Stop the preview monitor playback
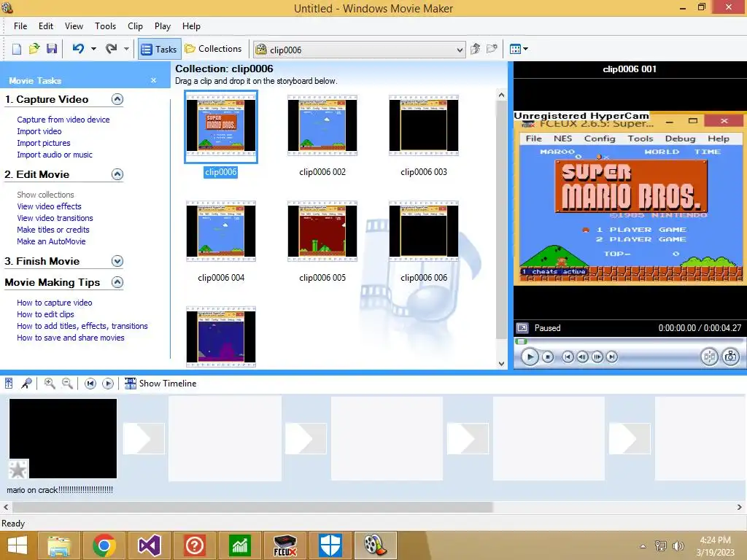 coord(548,357)
